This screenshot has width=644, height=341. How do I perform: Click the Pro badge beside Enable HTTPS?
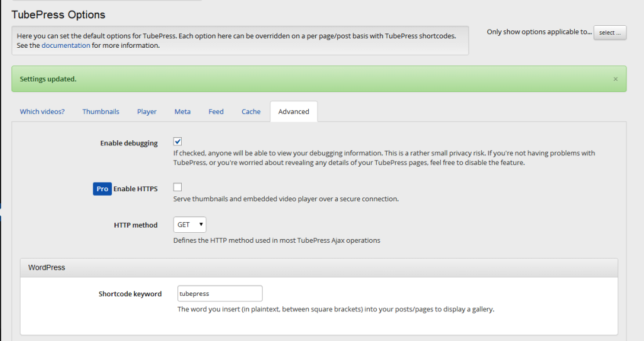[x=103, y=189]
